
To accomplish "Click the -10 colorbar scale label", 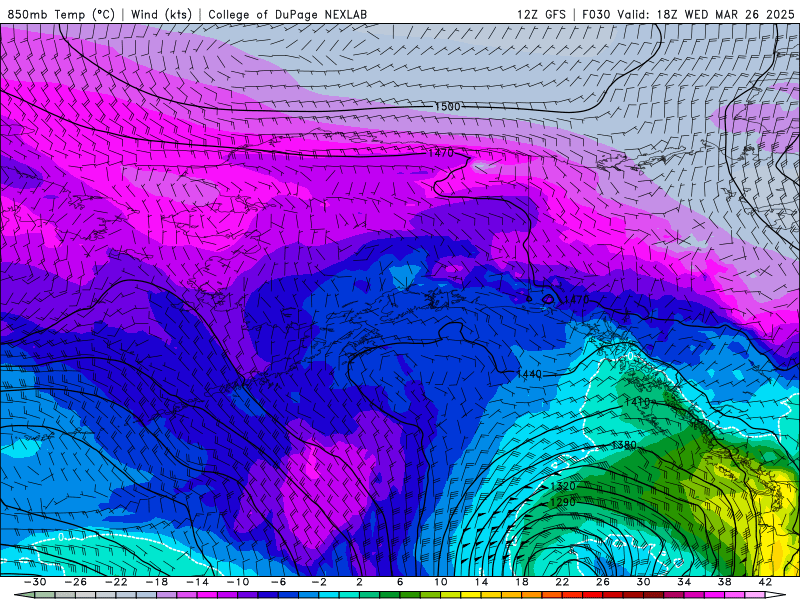I will [x=238, y=582].
